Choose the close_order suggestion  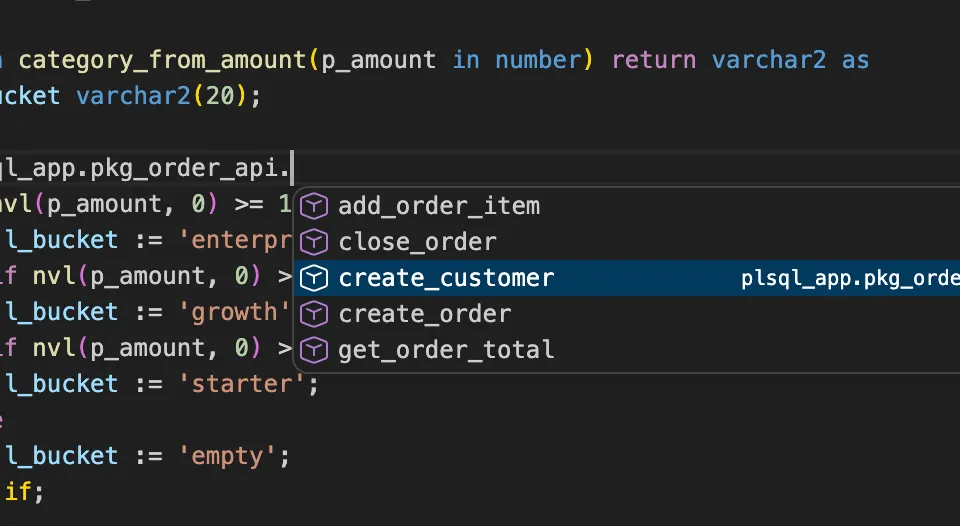pyautogui.click(x=627, y=242)
